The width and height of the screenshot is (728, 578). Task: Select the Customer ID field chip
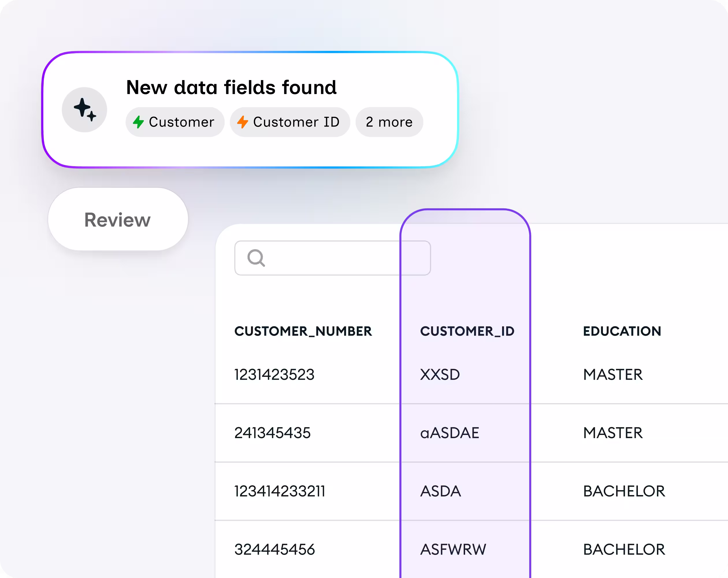[x=290, y=122]
